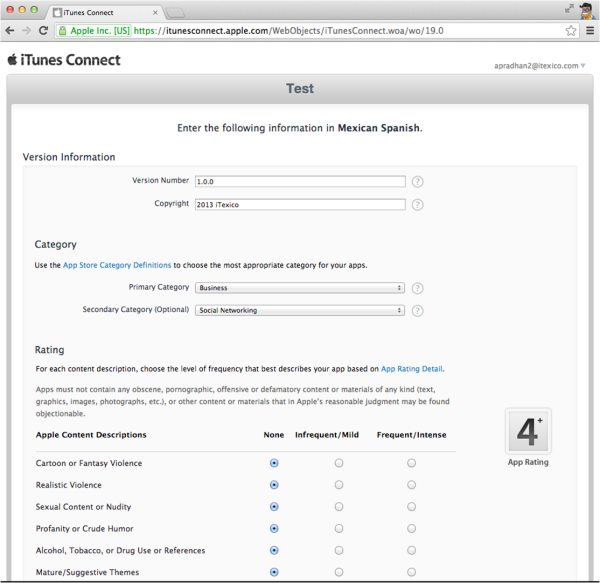Select the iTunes Connect browser tab

point(105,12)
